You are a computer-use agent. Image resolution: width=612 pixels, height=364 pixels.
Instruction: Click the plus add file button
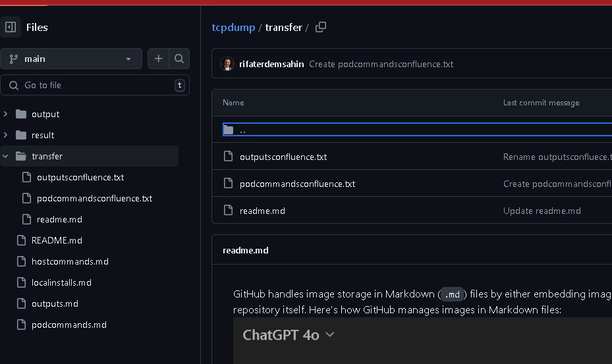[159, 59]
